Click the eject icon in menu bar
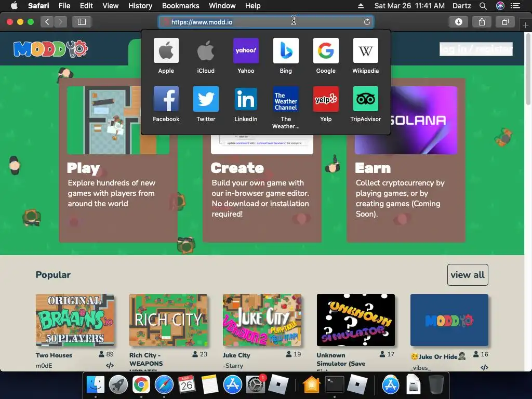The height and width of the screenshot is (399, 532). [x=361, y=6]
